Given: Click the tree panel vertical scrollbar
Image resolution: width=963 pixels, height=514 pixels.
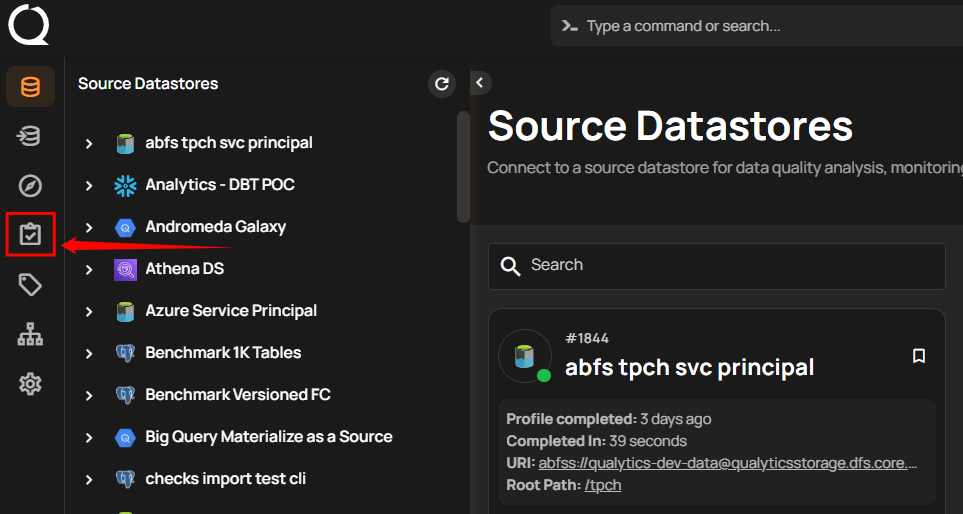Looking at the screenshot, I should [x=463, y=165].
